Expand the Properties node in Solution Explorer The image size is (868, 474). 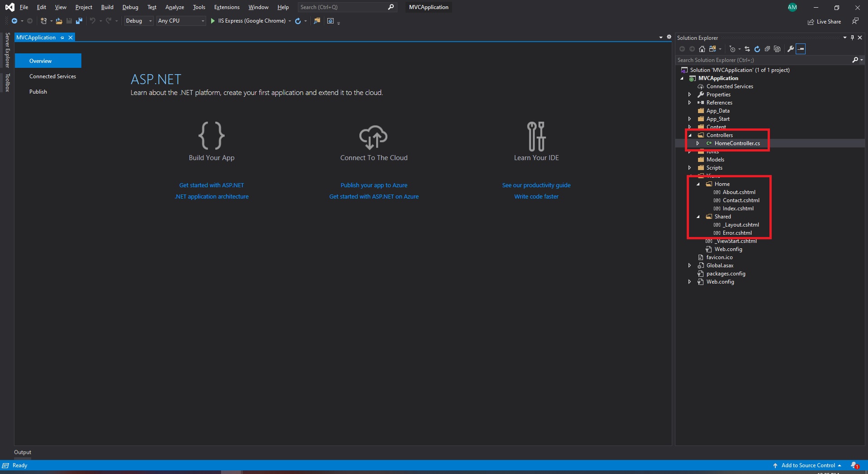(689, 95)
